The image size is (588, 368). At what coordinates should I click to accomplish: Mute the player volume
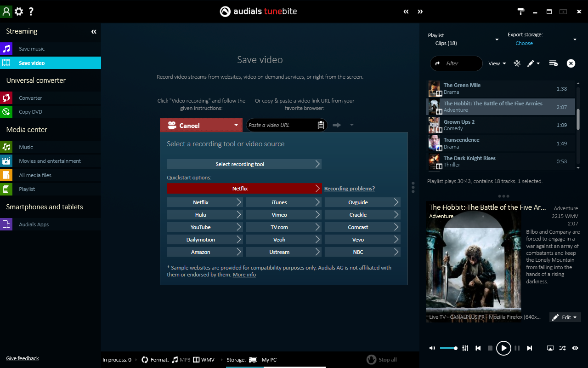click(x=432, y=348)
